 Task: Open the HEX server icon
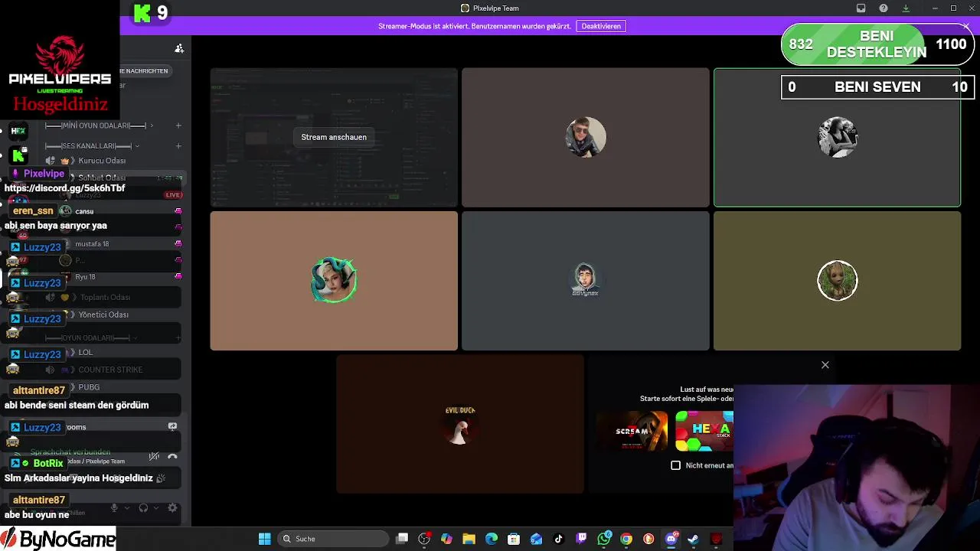click(x=18, y=131)
